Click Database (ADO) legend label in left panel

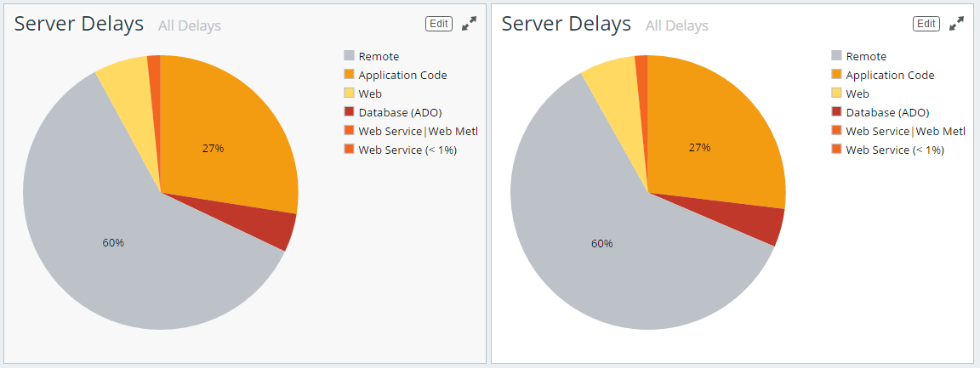pos(400,112)
